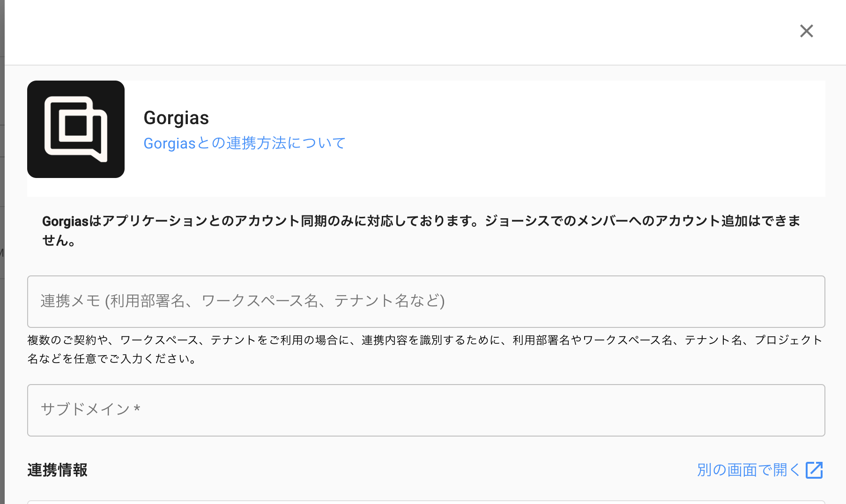Click the Gorgias app logo
Screen dimensions: 846x504
(x=76, y=129)
